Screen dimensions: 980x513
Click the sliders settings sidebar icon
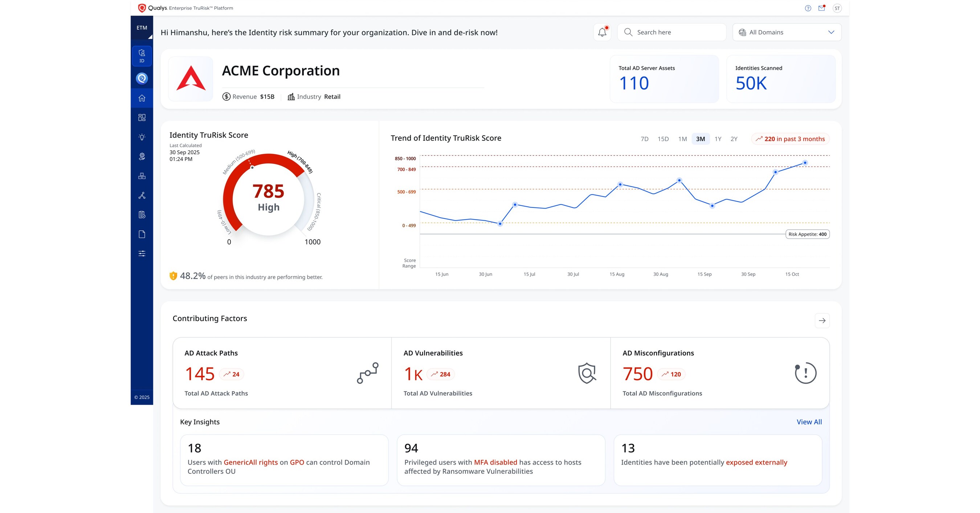tap(142, 254)
